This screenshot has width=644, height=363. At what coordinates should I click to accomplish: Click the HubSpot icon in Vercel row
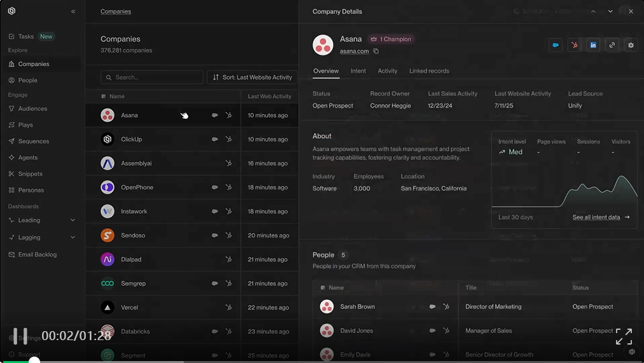coord(228,308)
